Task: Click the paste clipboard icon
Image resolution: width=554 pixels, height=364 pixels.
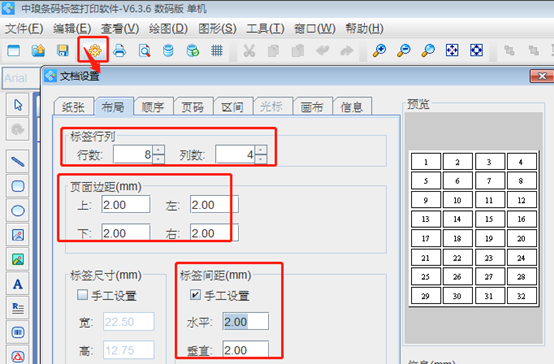Action: (297, 51)
